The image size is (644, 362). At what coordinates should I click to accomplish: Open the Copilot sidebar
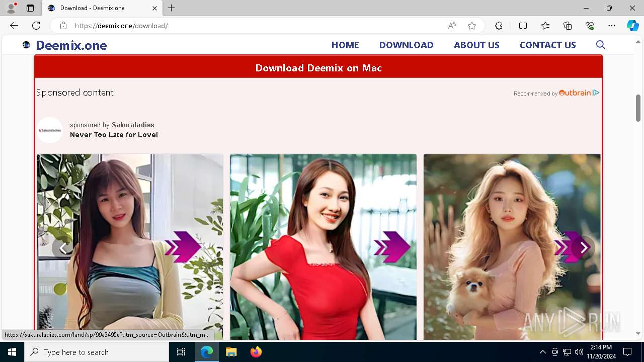632,26
